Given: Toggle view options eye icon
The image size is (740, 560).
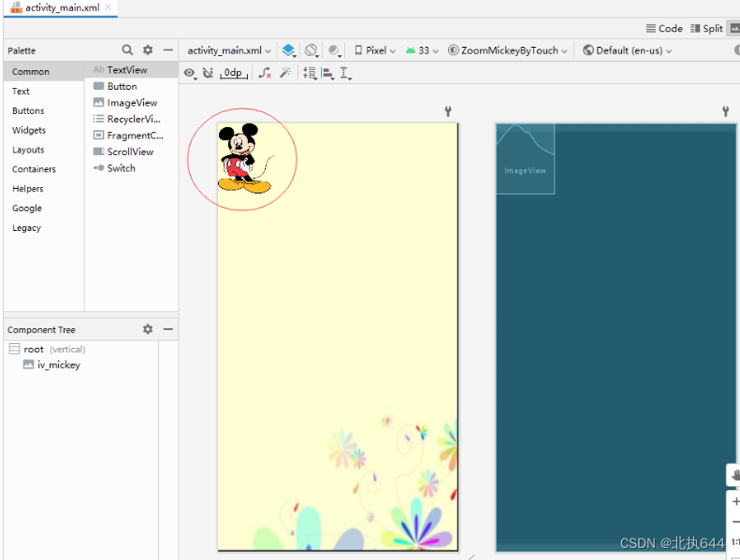Looking at the screenshot, I should [190, 73].
